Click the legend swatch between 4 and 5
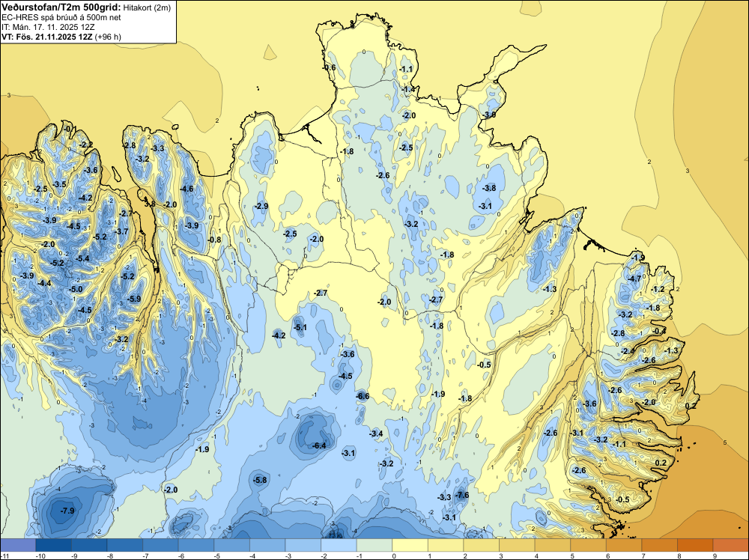Image resolution: width=749 pixels, height=560 pixels. click(x=553, y=545)
